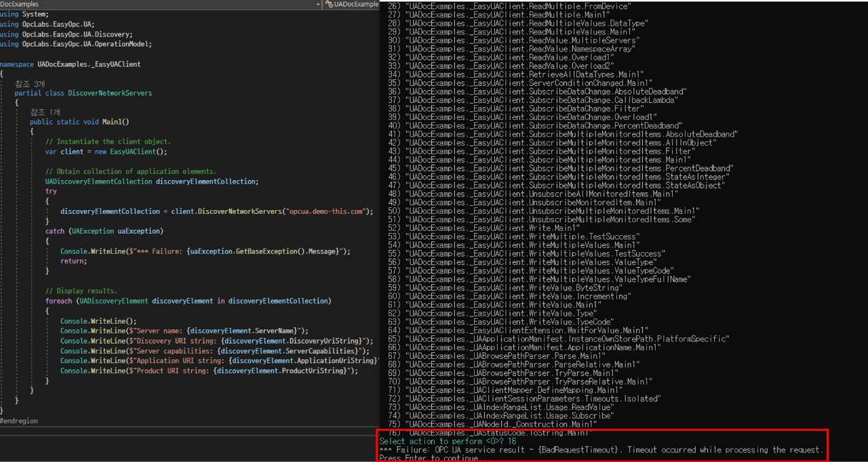Click console entry 48 UnsubscribeAllMonitoredItems.Main1
The height and width of the screenshot is (462, 868).
pos(533,194)
